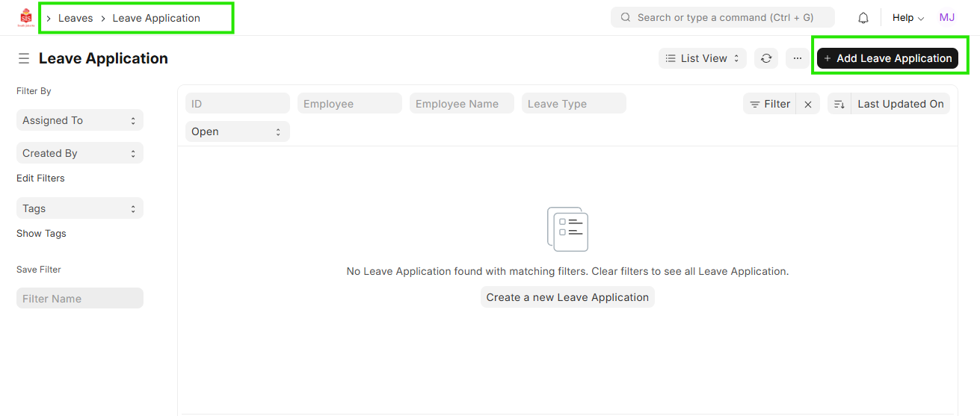Click Add Leave Application button
Image resolution: width=980 pixels, height=416 pixels.
click(x=887, y=58)
